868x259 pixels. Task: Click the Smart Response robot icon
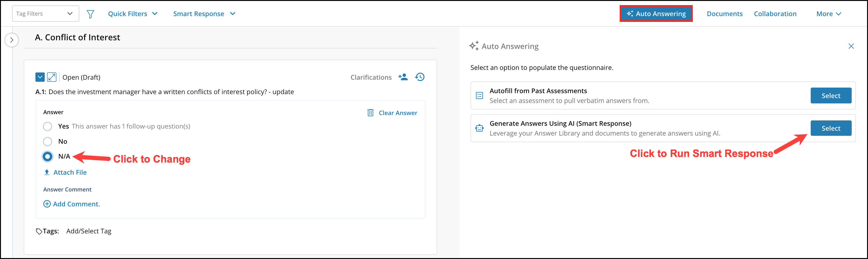coord(479,128)
